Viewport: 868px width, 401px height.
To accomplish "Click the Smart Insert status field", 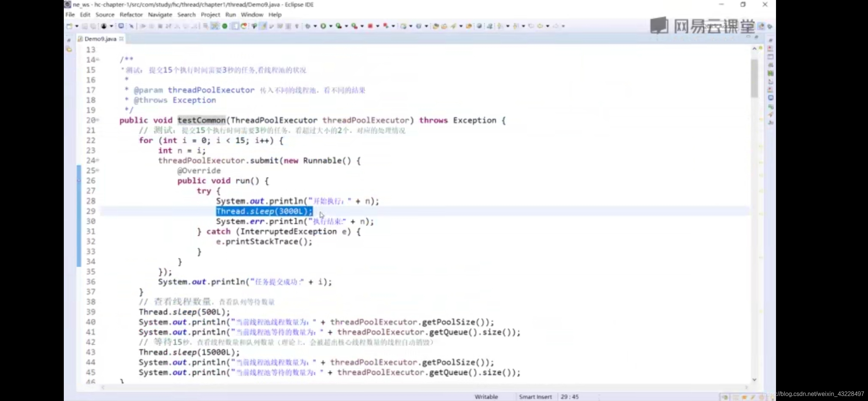I will pos(535,397).
